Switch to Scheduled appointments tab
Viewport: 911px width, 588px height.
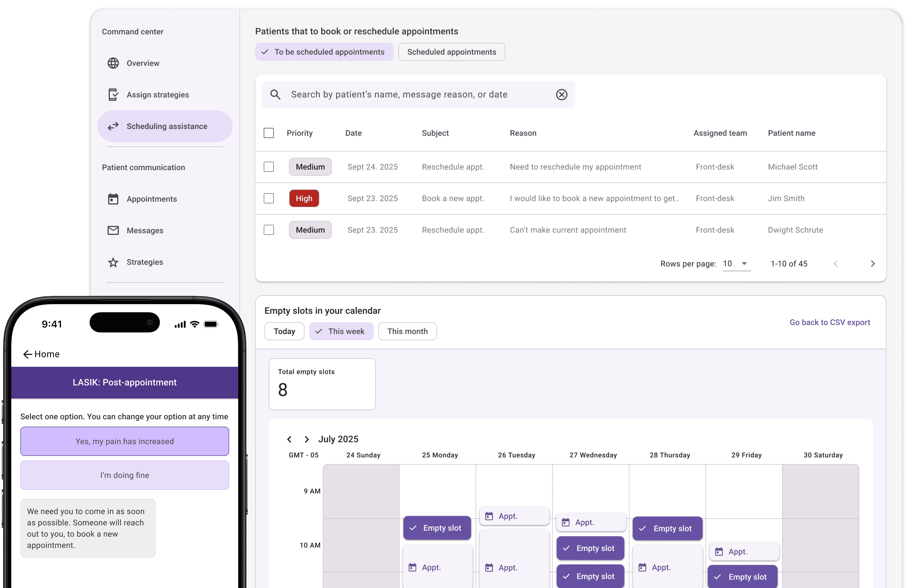click(451, 52)
